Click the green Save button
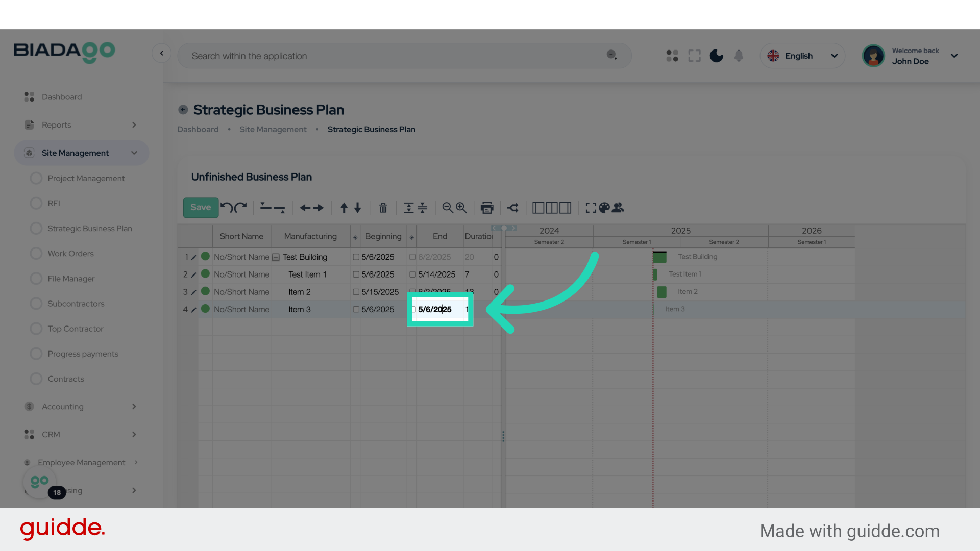This screenshot has width=980, height=551. [x=201, y=208]
